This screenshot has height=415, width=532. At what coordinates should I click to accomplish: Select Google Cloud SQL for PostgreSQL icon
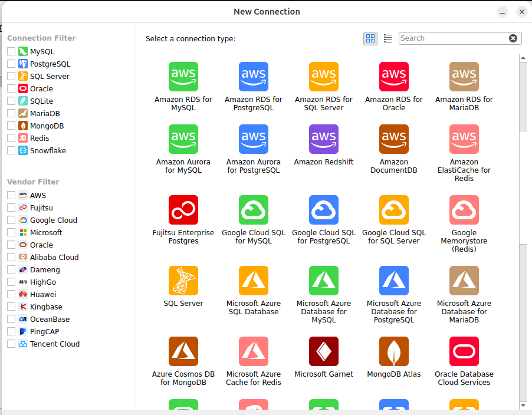pyautogui.click(x=323, y=210)
